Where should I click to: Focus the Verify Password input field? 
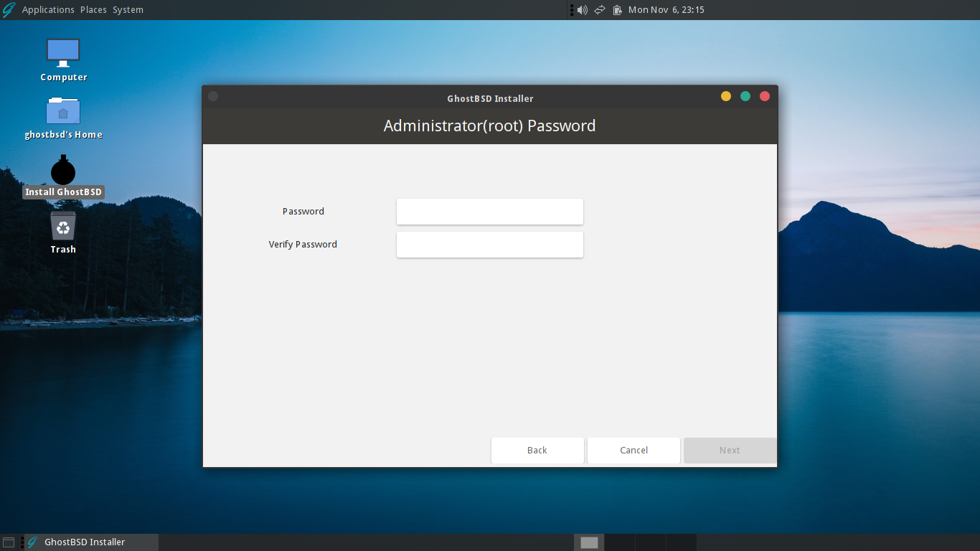[490, 245]
